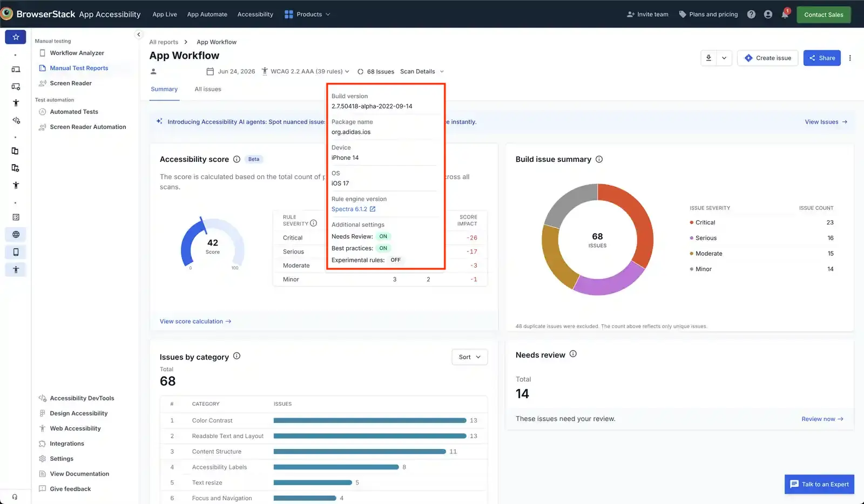Click info icon beside Issues by category
Viewport: 864px width, 504px height.
point(237,356)
